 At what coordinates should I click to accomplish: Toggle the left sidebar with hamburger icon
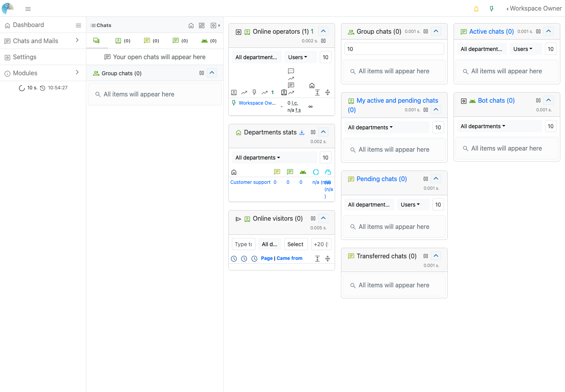28,9
